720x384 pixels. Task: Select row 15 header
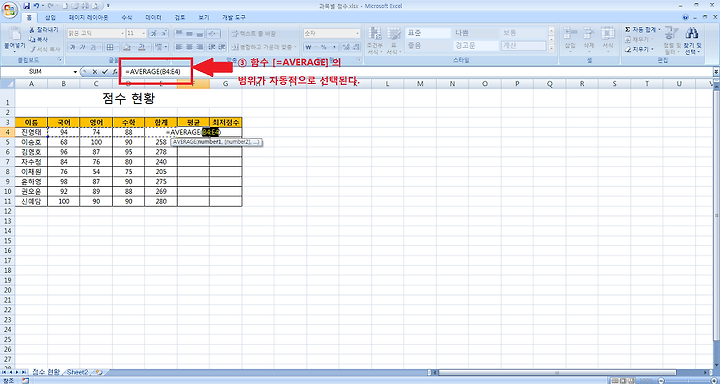pyautogui.click(x=7, y=241)
